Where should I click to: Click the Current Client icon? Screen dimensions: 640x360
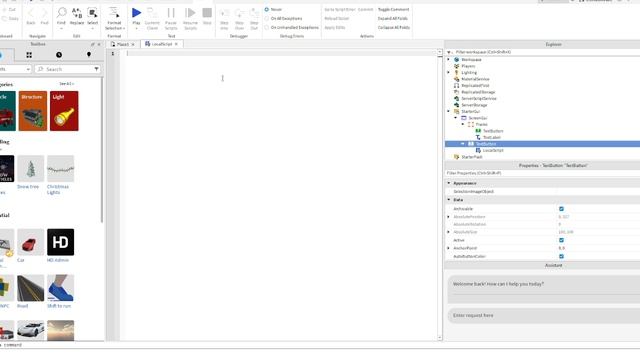[152, 13]
